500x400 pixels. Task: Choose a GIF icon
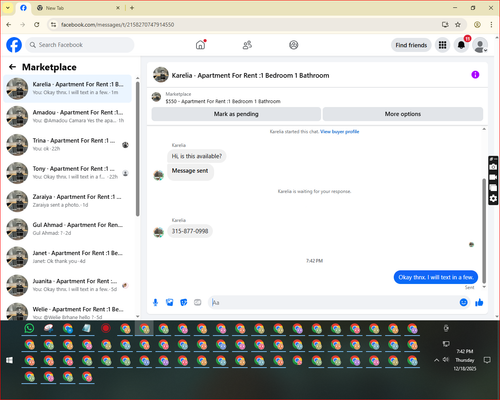click(x=198, y=302)
